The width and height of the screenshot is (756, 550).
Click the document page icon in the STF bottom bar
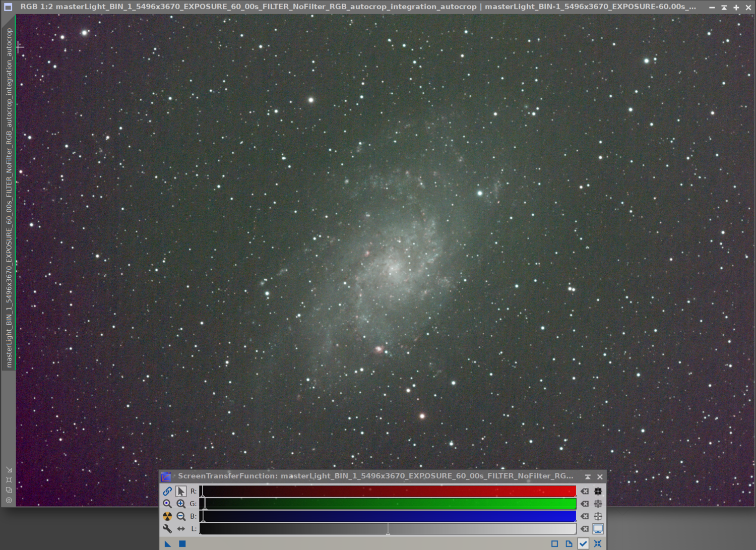pyautogui.click(x=569, y=544)
